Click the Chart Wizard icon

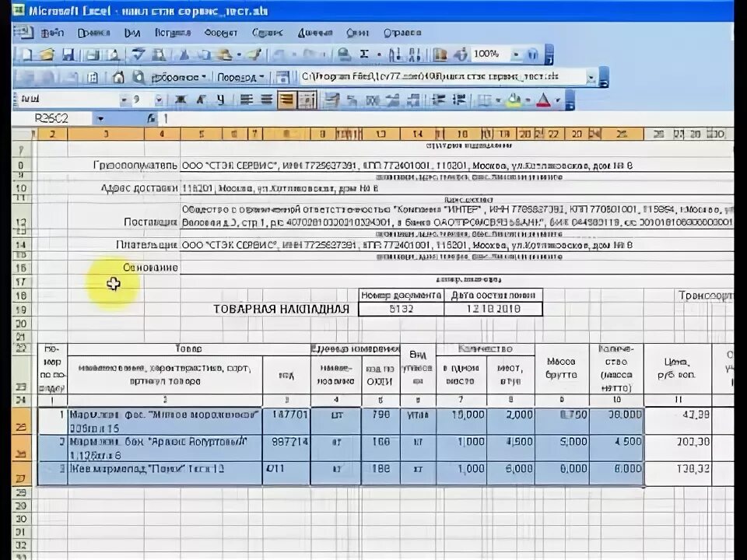click(440, 54)
